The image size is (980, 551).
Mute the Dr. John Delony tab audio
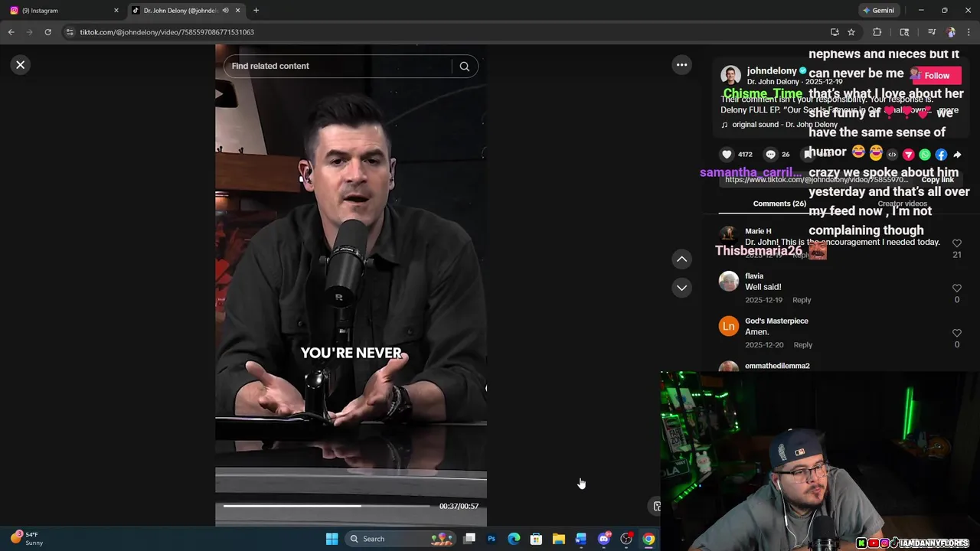pos(225,11)
